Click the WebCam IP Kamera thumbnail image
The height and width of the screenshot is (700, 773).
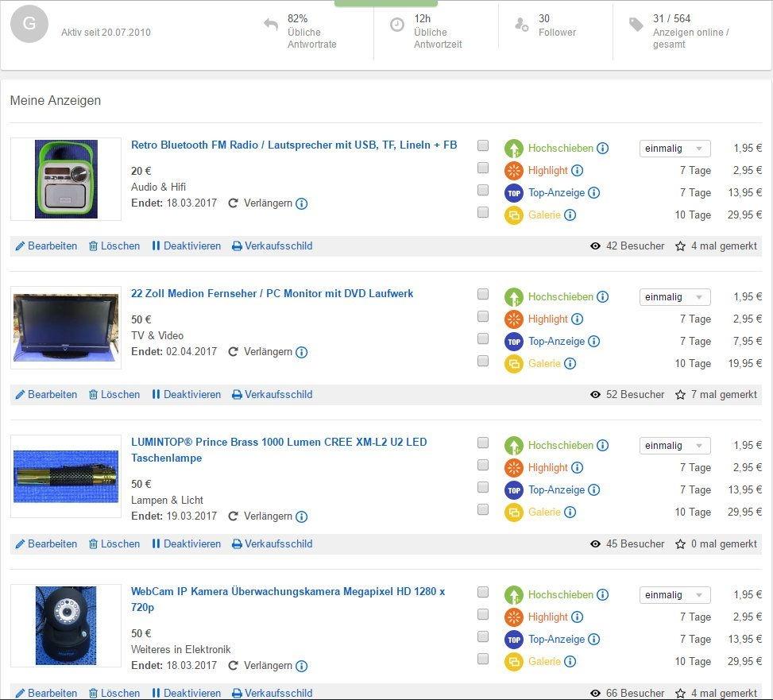pyautogui.click(x=66, y=625)
